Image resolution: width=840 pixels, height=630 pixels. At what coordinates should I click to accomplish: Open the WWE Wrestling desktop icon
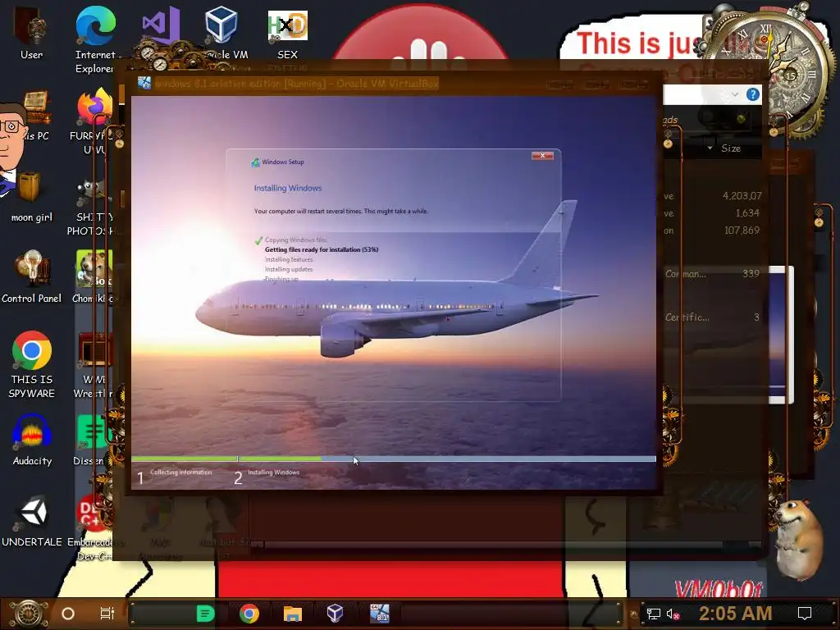tap(94, 364)
